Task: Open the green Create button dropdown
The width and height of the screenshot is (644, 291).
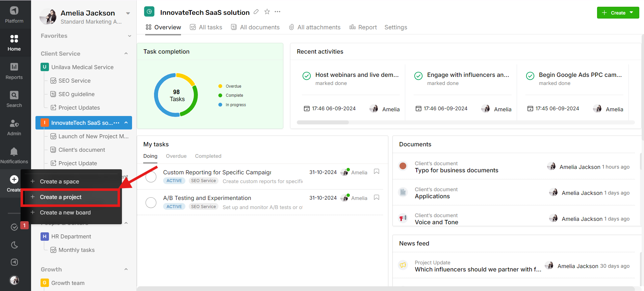Action: coord(618,13)
